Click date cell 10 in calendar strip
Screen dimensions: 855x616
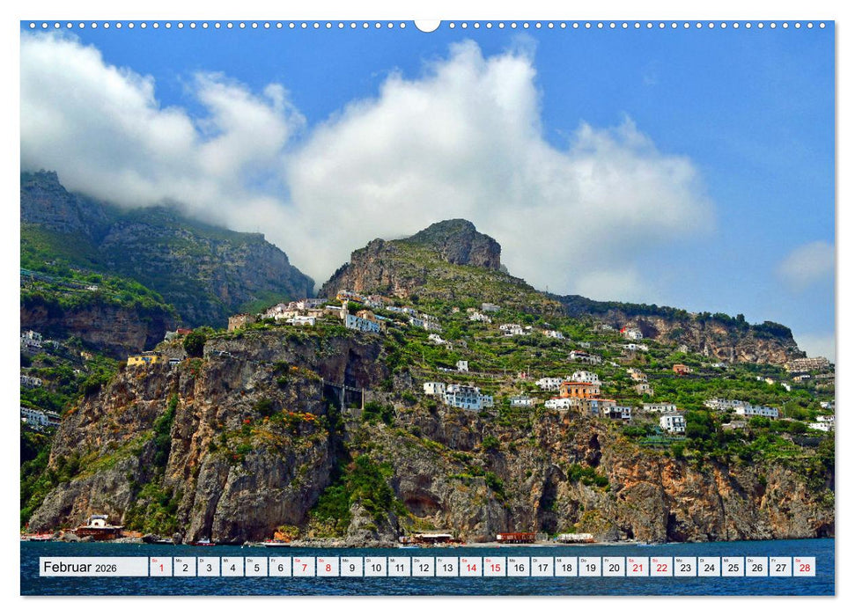pyautogui.click(x=375, y=567)
